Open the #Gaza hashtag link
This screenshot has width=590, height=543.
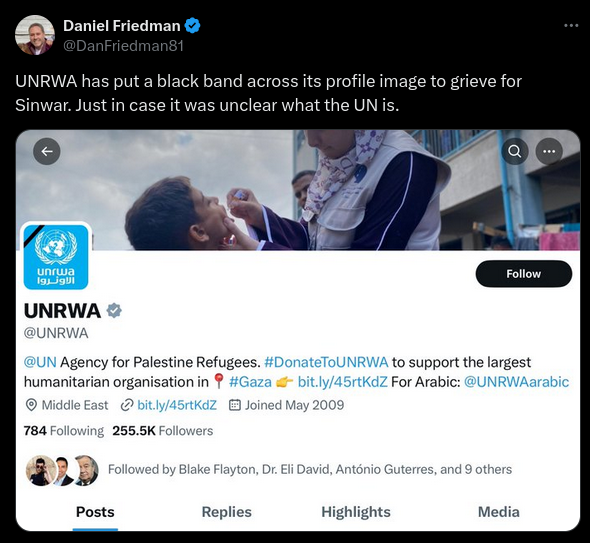[250, 382]
